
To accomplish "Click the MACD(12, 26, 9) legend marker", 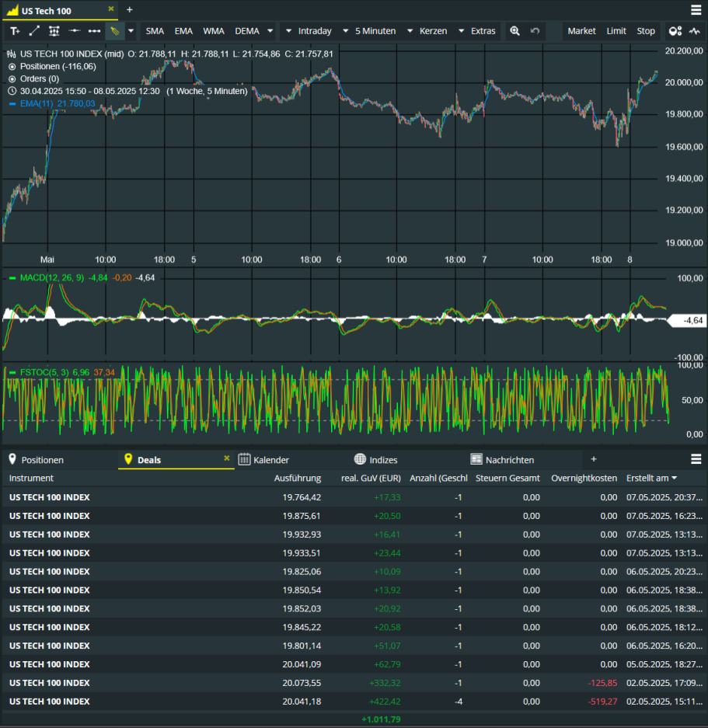I will tap(12, 278).
